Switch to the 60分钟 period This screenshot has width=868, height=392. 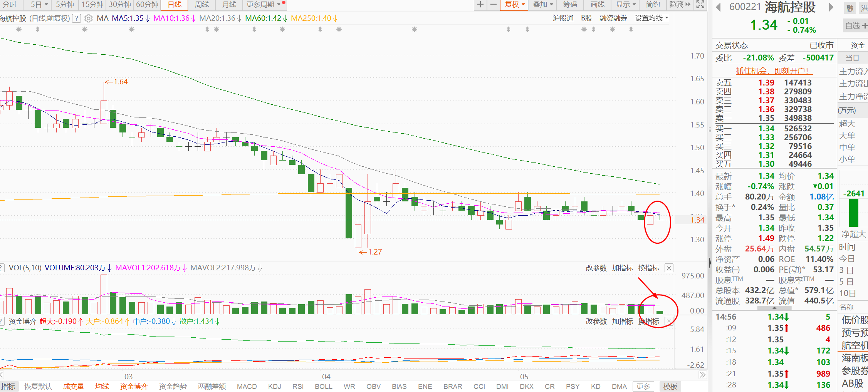pyautogui.click(x=147, y=5)
